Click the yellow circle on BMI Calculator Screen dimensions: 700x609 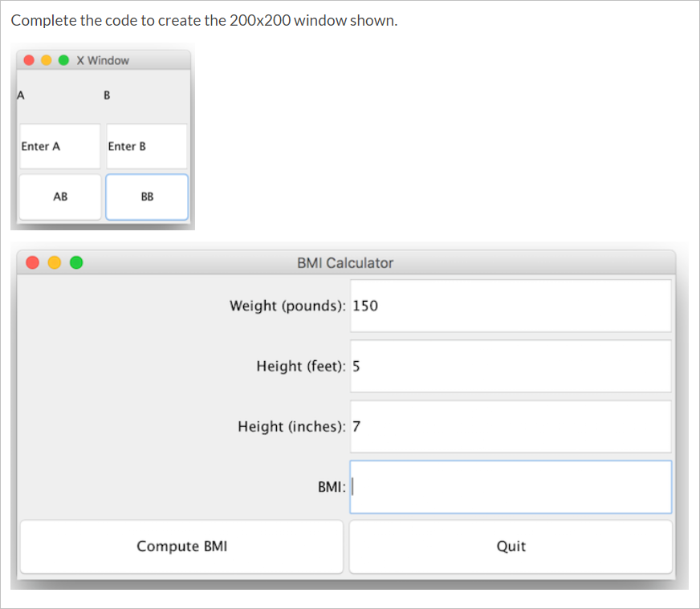54,262
